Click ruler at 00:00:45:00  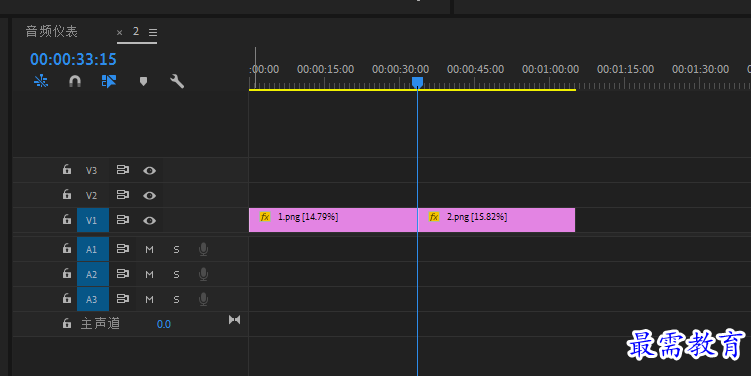(475, 69)
